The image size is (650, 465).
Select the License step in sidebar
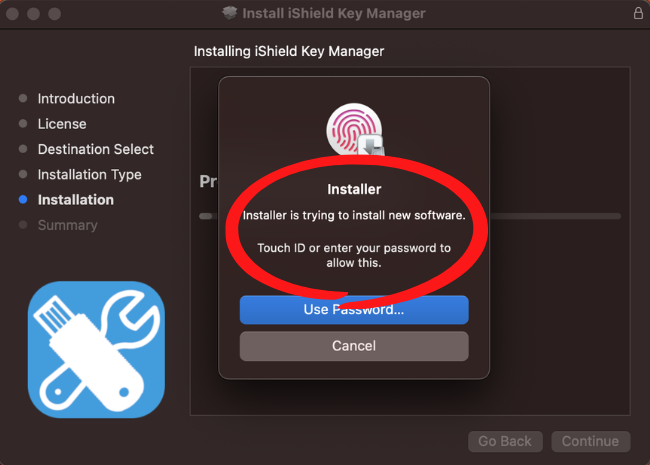pyautogui.click(x=62, y=124)
